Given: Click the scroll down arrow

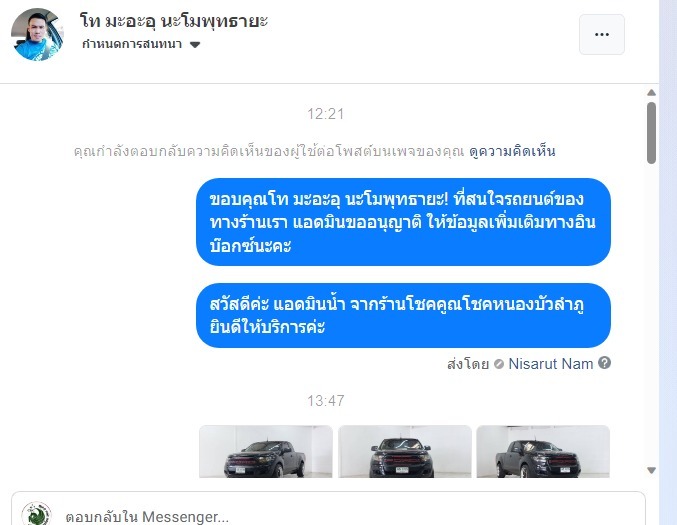Looking at the screenshot, I should coord(652,470).
